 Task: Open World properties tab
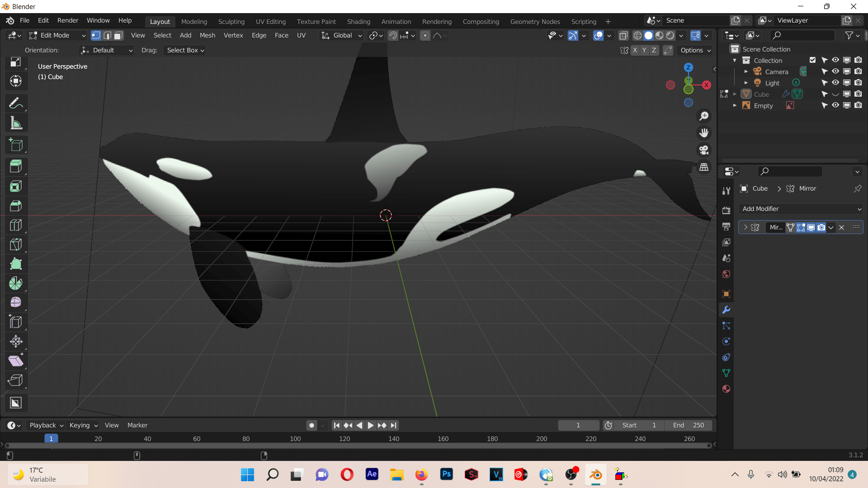[726, 274]
